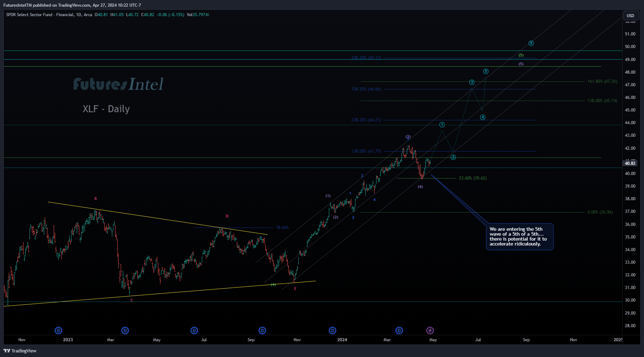Click the 138.00% (45.74) Fibonacci label
This screenshot has height=357, width=644.
[x=602, y=101]
